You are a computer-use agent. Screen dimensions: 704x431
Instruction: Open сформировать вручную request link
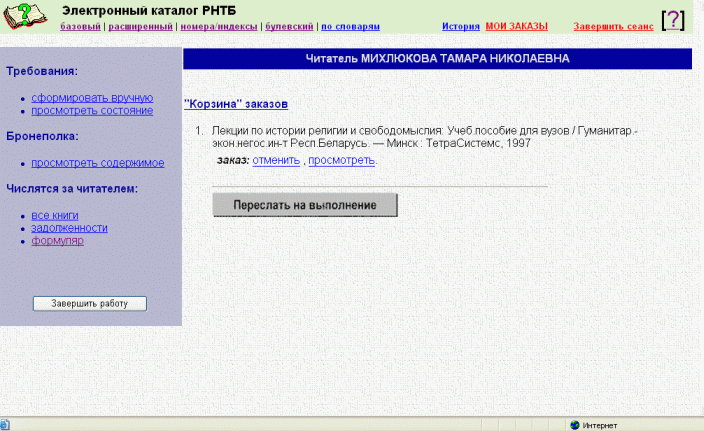click(91, 98)
